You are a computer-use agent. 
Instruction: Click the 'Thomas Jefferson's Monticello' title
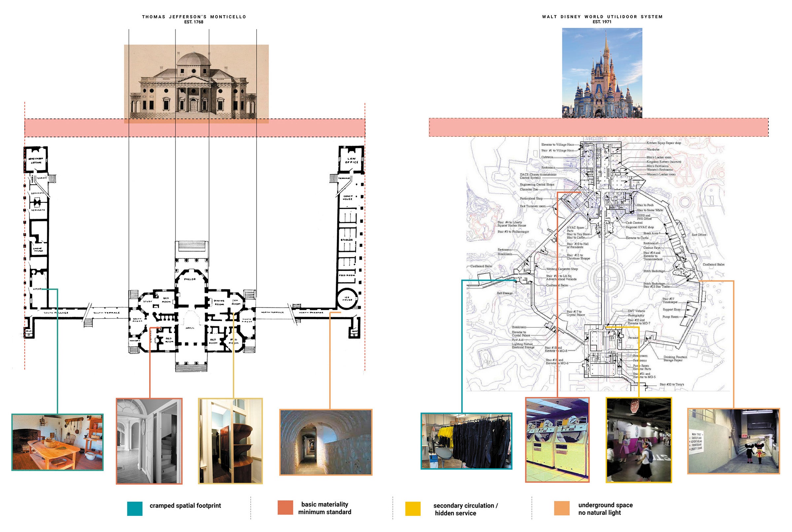click(x=194, y=17)
